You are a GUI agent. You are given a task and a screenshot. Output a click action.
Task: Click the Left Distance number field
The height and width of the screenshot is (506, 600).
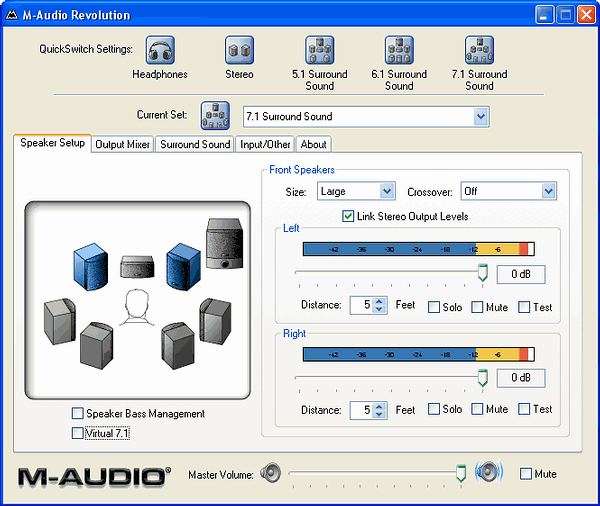pos(361,305)
